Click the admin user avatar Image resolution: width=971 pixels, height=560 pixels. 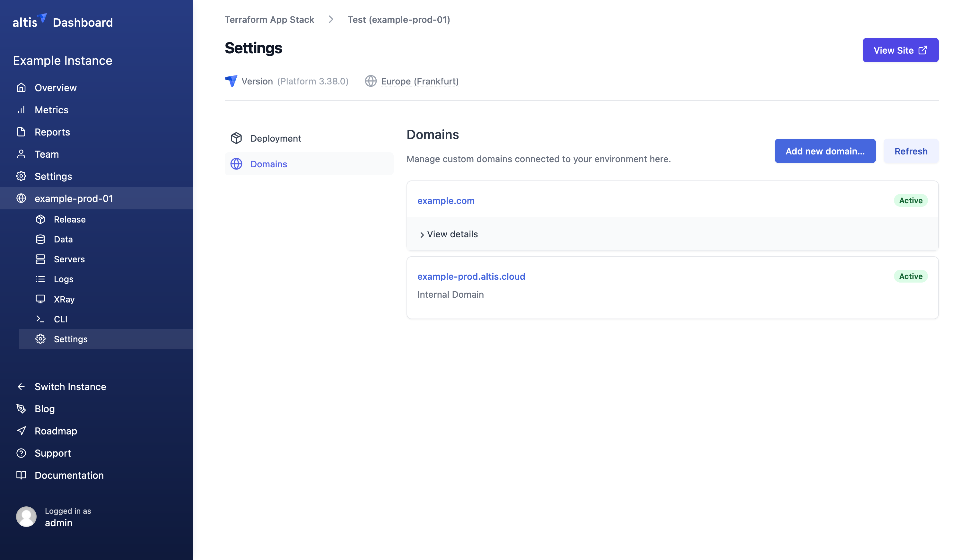click(x=26, y=517)
